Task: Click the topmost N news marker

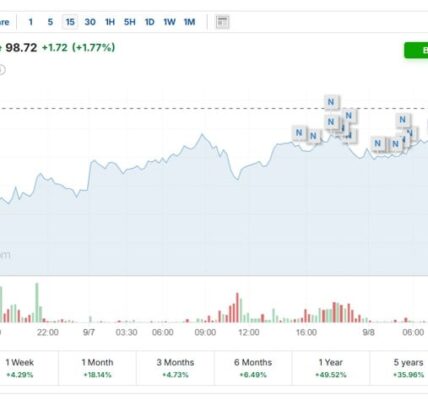Action: coord(331,102)
